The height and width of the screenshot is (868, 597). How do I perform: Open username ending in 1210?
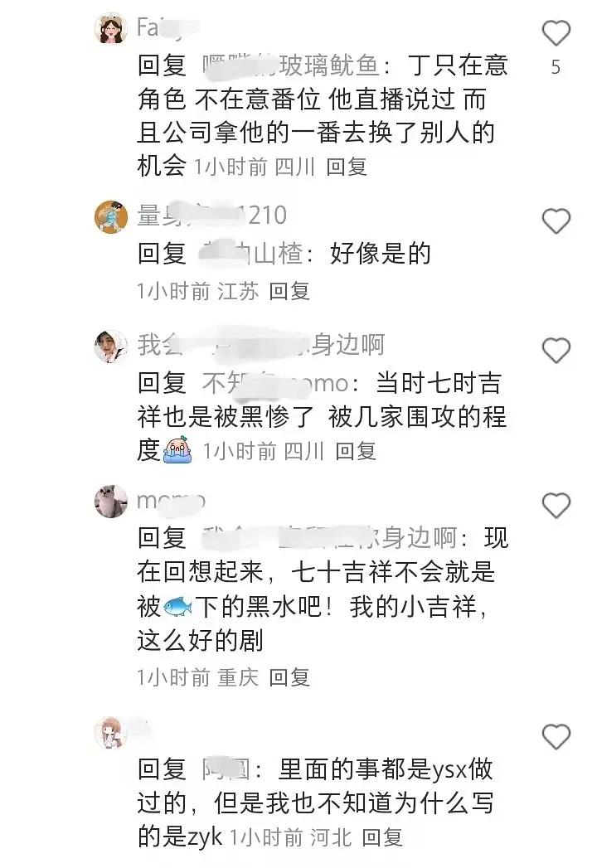pos(212,216)
